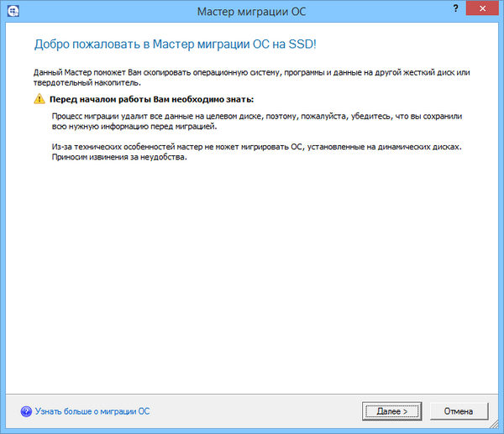The width and height of the screenshot is (504, 434).
Task: Click the wizard app icon in title bar
Action: 13,13
